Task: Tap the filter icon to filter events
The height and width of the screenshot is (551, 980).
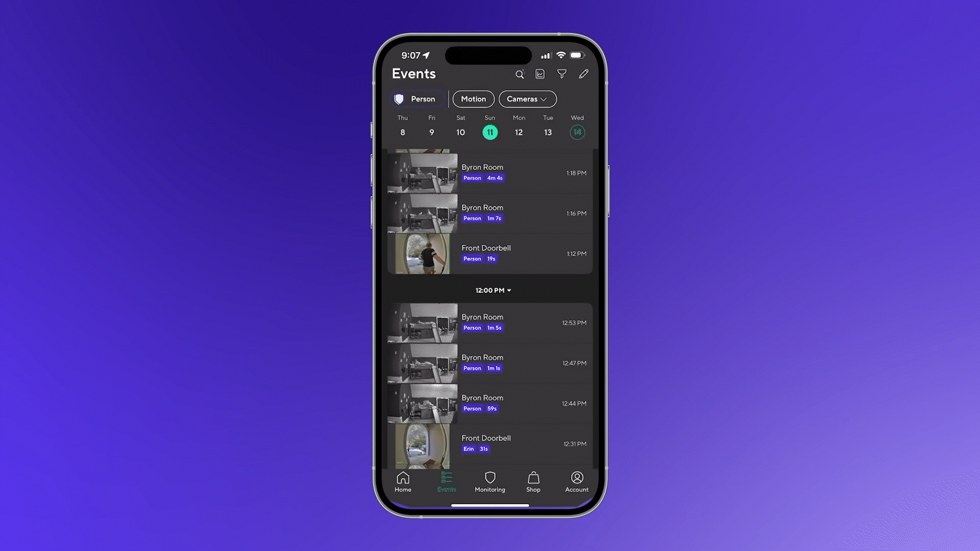Action: click(561, 74)
